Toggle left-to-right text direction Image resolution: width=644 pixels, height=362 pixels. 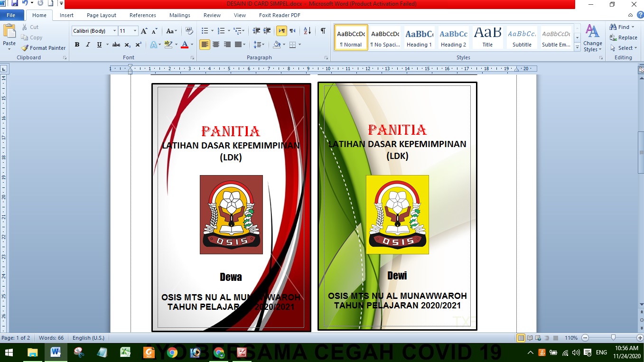[282, 31]
